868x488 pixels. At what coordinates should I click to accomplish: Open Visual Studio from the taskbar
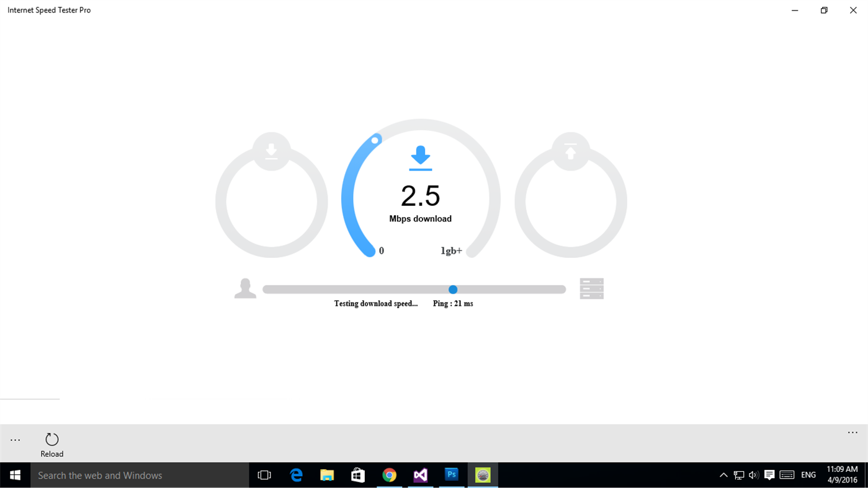coord(420,474)
